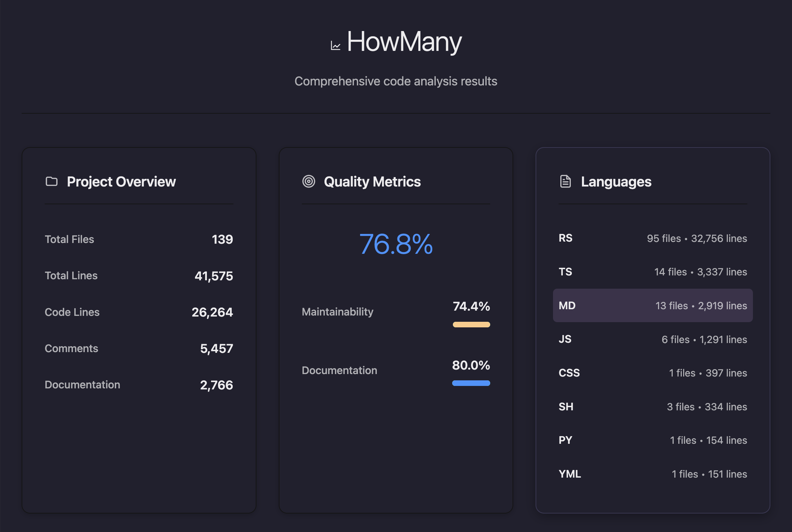Click the Code Lines row
Screen dimensions: 792x532
(x=139, y=312)
